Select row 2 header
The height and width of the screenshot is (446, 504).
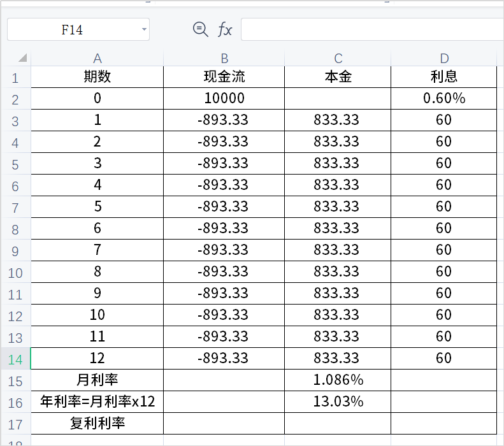[15, 99]
